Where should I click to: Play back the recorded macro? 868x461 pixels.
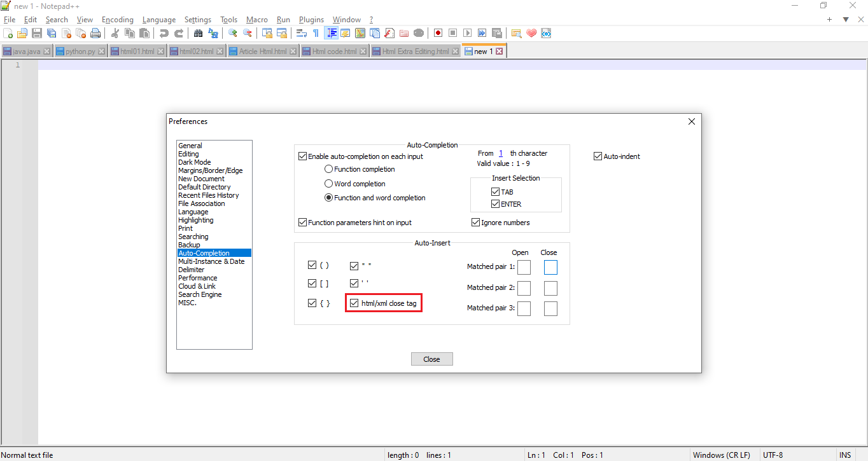tap(468, 33)
